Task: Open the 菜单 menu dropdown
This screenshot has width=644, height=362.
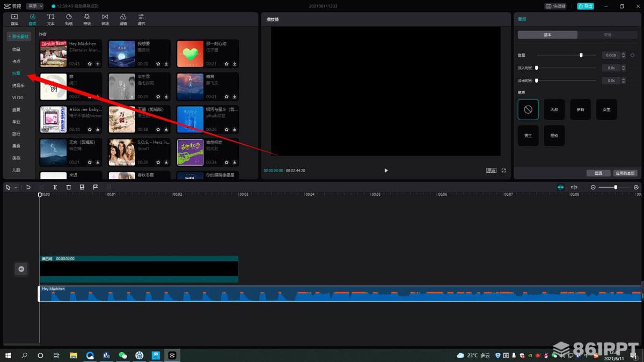Action: [35, 6]
